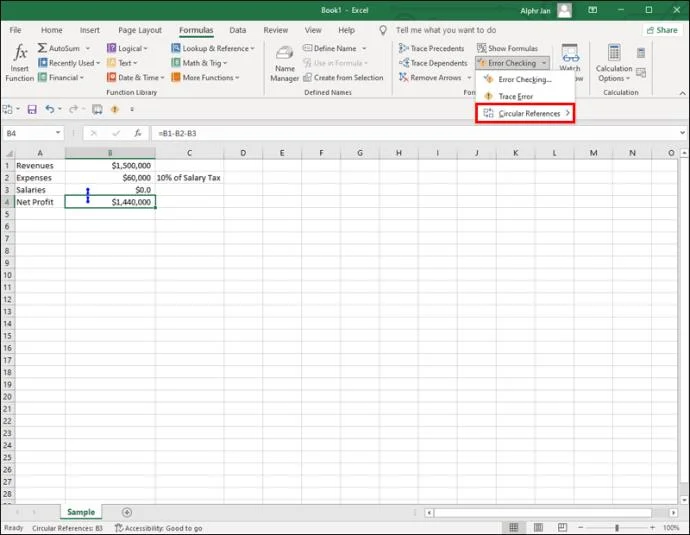Click the column D header
The image size is (690, 535).
tap(243, 153)
